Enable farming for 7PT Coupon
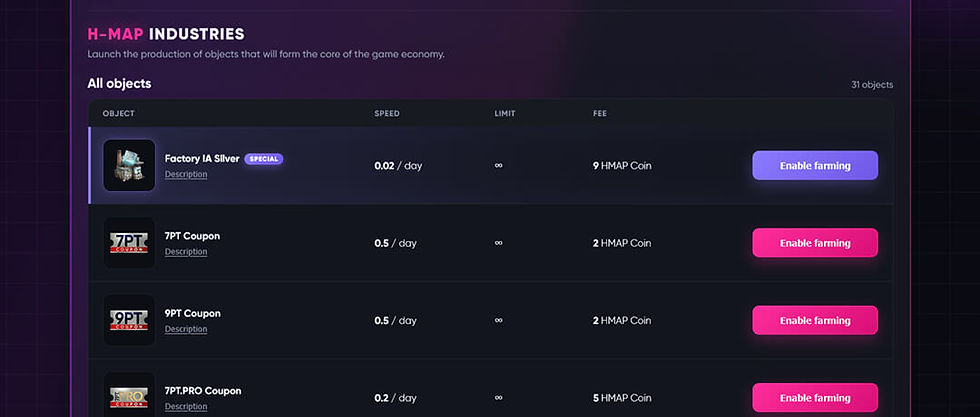 (x=815, y=243)
